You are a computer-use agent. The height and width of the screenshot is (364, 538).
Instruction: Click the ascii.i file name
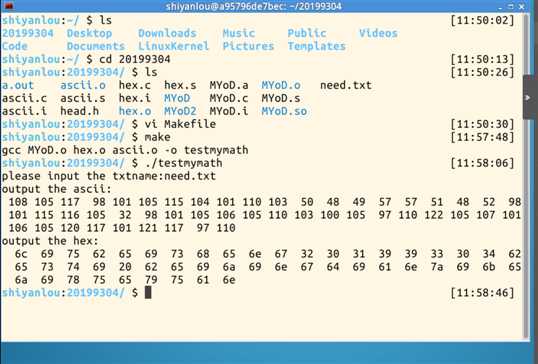24,111
